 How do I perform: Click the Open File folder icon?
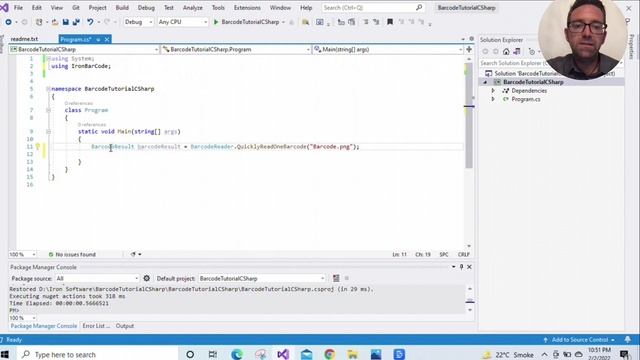coord(55,22)
